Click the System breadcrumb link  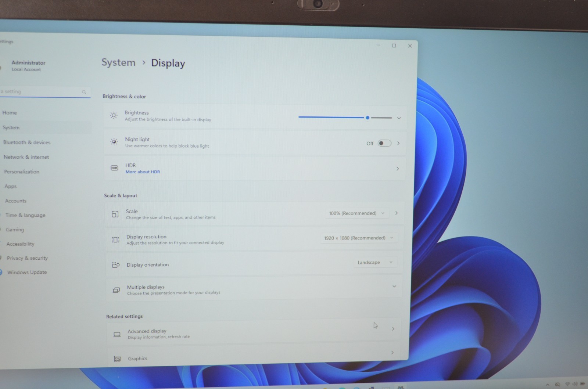(x=118, y=62)
